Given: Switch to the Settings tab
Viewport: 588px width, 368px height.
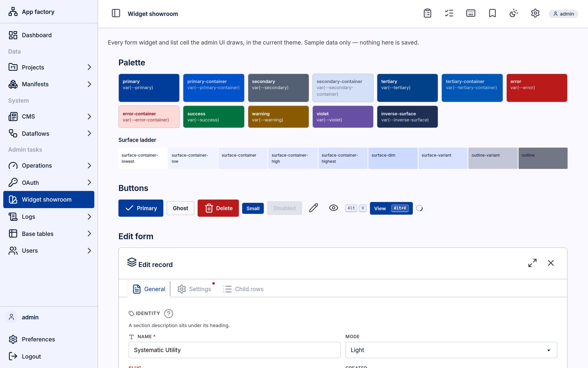Looking at the screenshot, I should pos(194,289).
